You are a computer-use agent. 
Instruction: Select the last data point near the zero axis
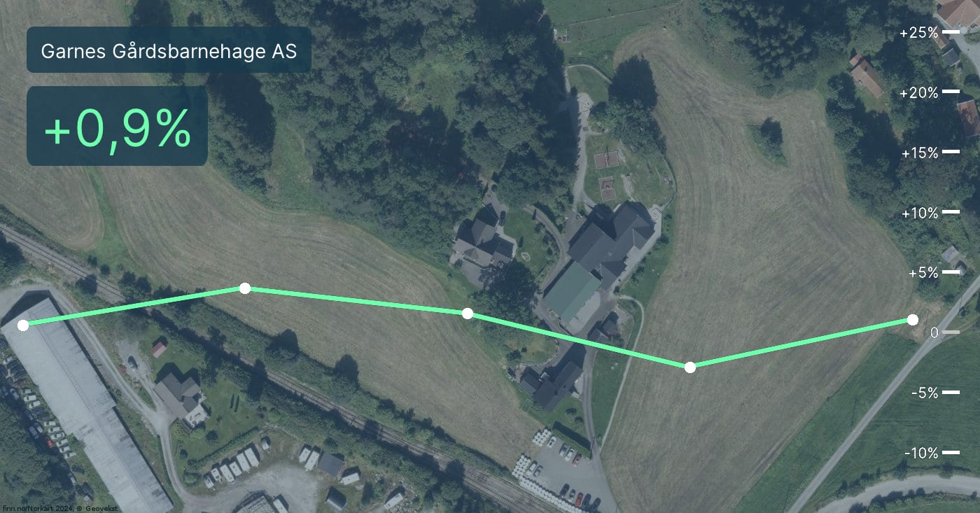pyautogui.click(x=913, y=320)
